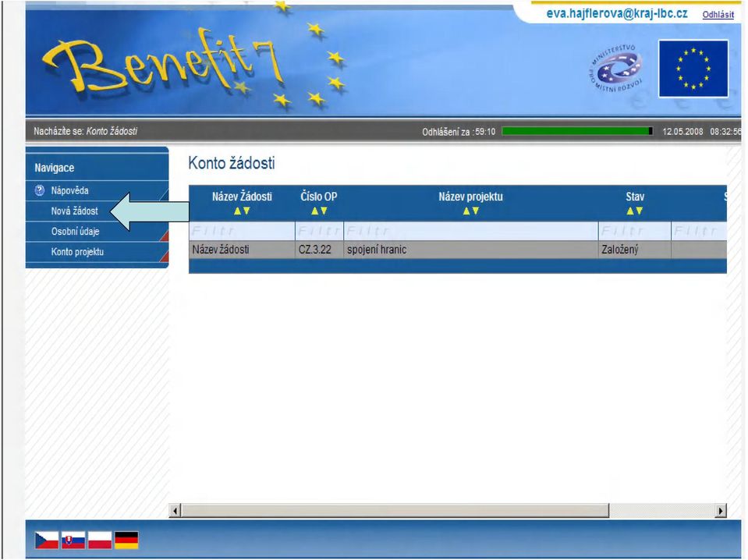Switch language with the Slovak flag
This screenshot has width=748, height=560.
(73, 541)
